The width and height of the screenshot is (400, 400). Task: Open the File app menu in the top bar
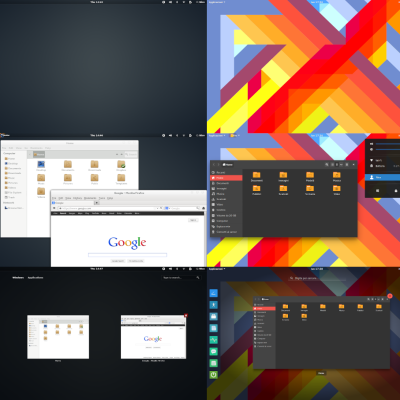point(235,136)
